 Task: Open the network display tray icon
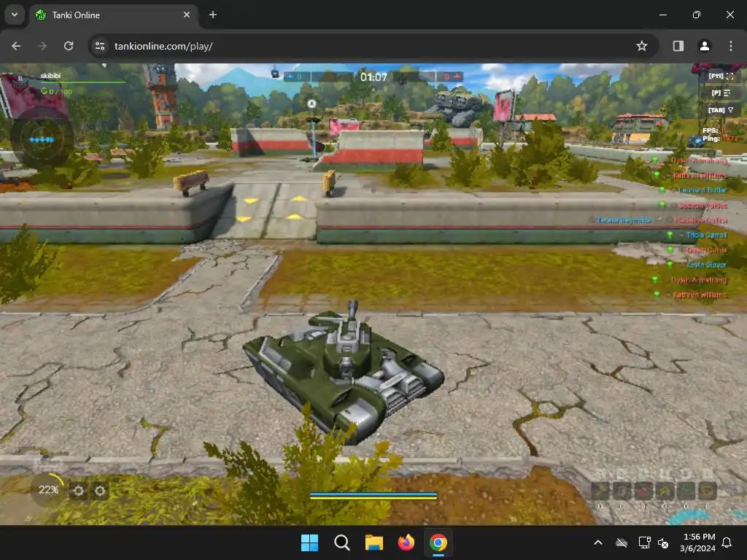pos(645,542)
